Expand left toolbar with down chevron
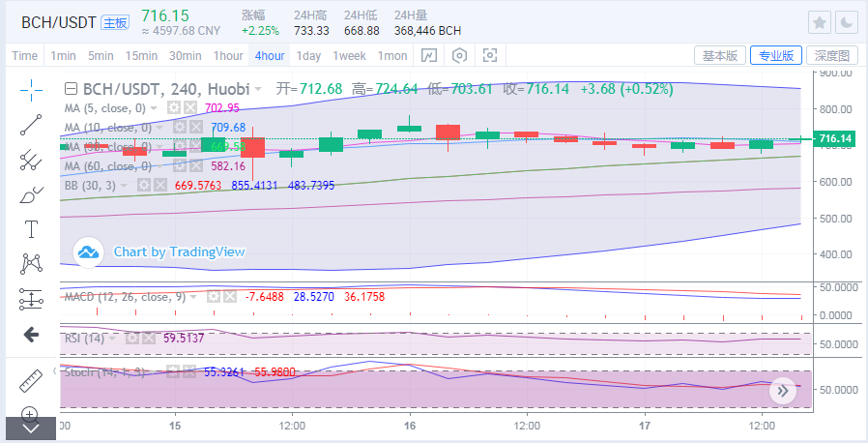 pyautogui.click(x=30, y=428)
